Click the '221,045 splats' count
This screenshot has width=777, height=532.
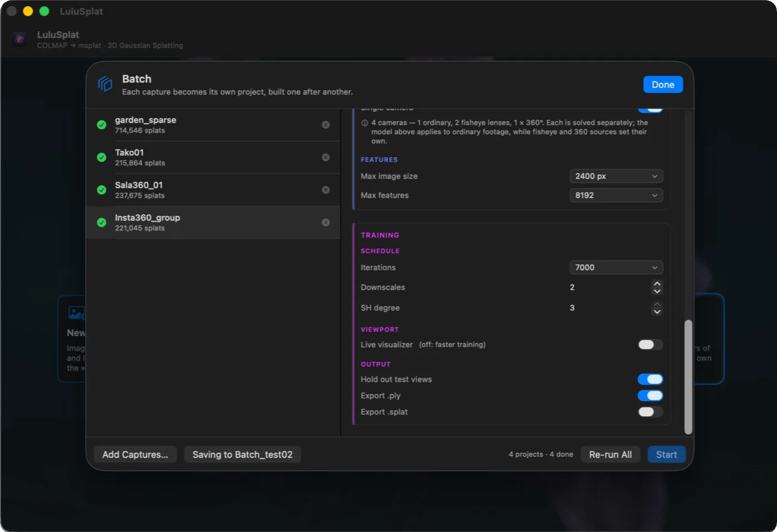(x=140, y=228)
